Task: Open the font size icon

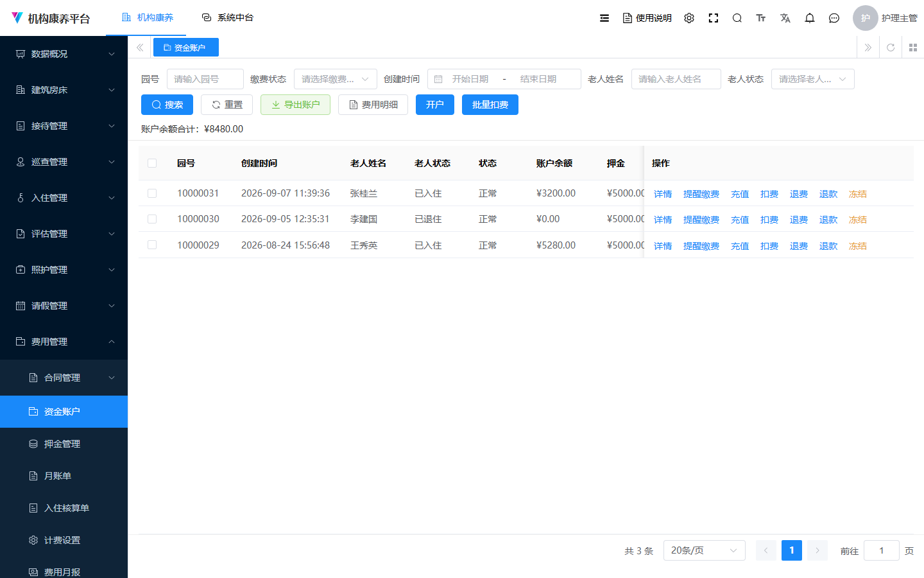Action: click(x=761, y=18)
